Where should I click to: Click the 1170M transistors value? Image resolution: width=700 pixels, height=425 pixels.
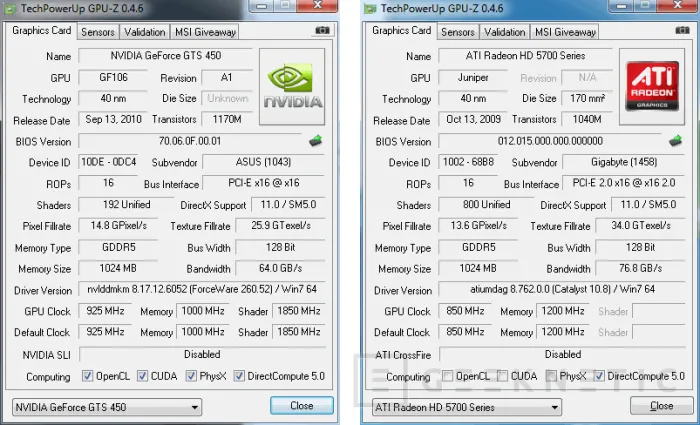click(227, 119)
